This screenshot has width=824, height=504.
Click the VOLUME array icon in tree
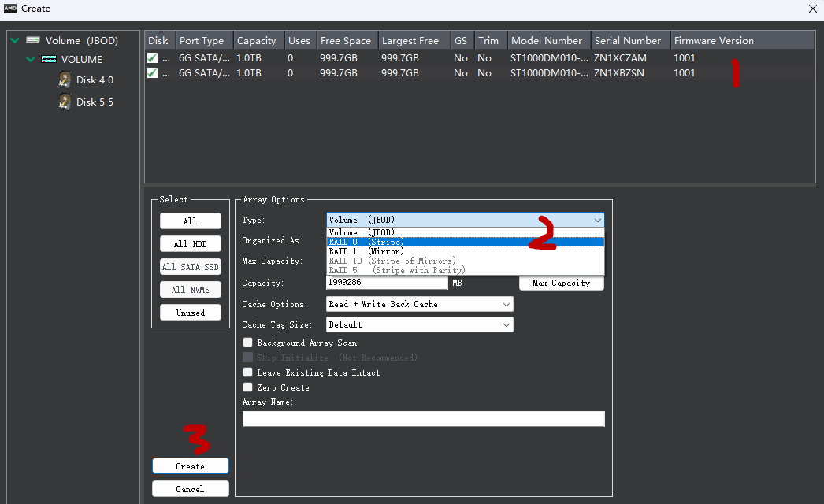tap(49, 59)
